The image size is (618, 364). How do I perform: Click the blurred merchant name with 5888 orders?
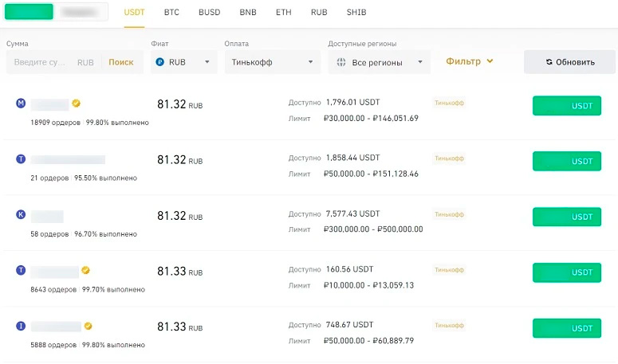[56, 327]
